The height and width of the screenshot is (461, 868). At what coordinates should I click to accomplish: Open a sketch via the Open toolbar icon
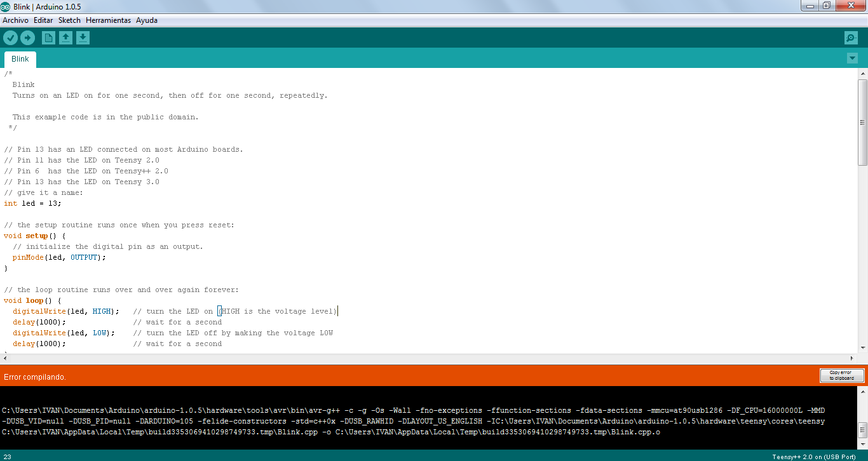click(65, 37)
